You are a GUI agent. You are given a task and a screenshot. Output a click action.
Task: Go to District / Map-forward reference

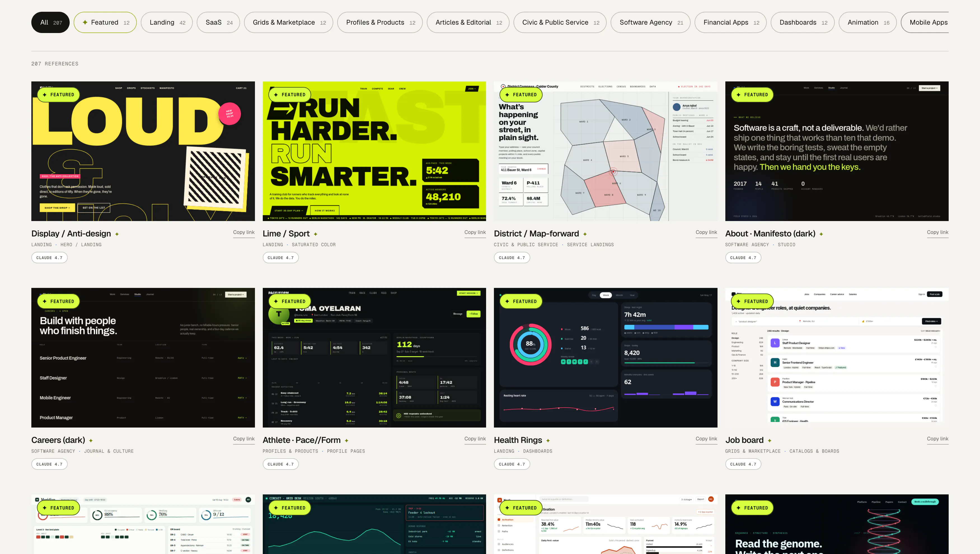coord(536,234)
